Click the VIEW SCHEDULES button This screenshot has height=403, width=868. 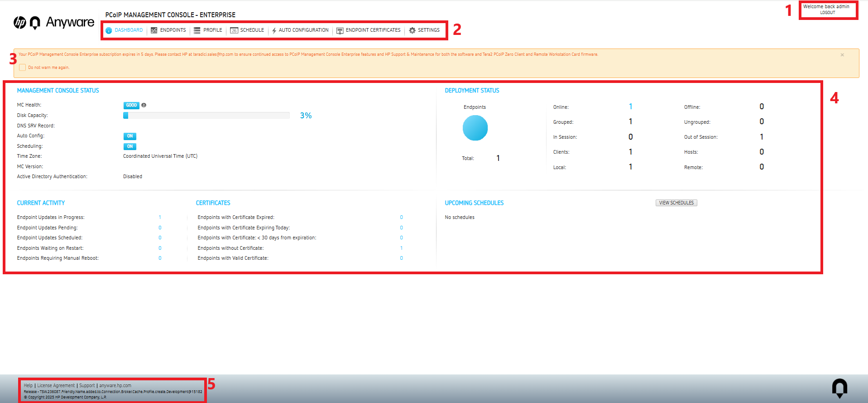tap(676, 203)
